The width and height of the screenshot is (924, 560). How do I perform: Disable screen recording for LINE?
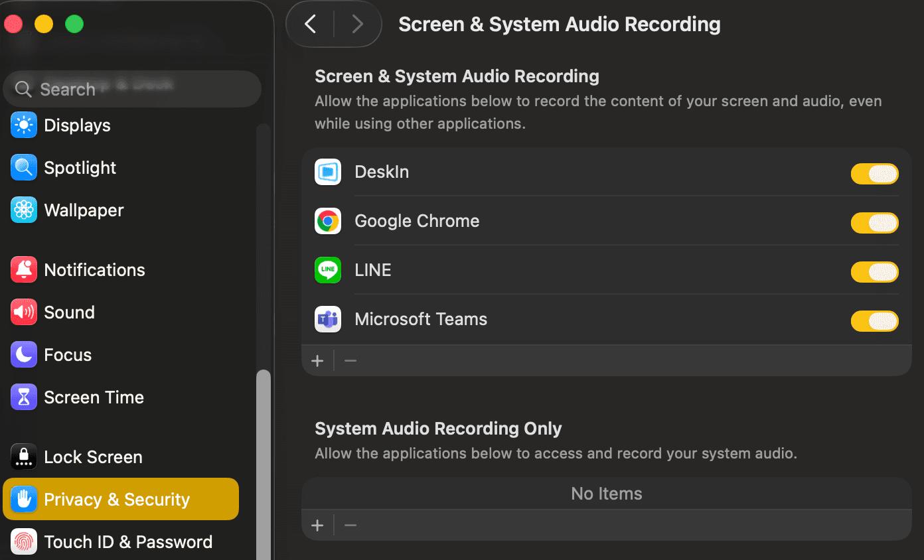click(874, 272)
